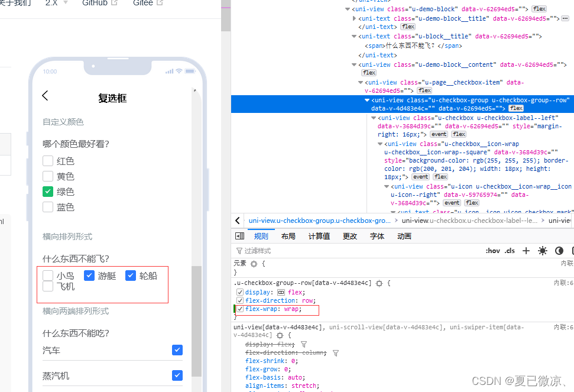Screen dimensions: 574x392
Task: Toggle dark color scheme simulation icon
Action: [559, 251]
